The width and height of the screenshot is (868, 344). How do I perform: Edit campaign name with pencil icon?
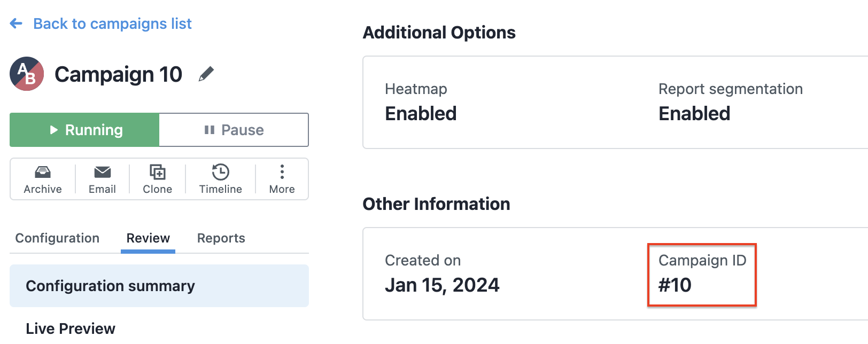206,74
